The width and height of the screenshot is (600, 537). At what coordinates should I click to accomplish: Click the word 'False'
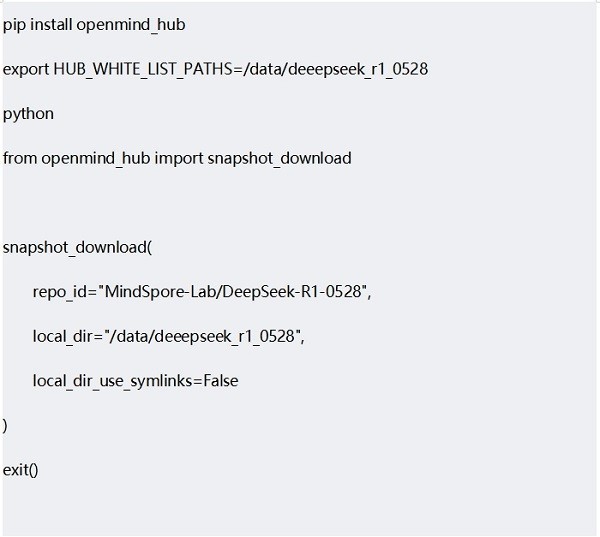(x=221, y=381)
